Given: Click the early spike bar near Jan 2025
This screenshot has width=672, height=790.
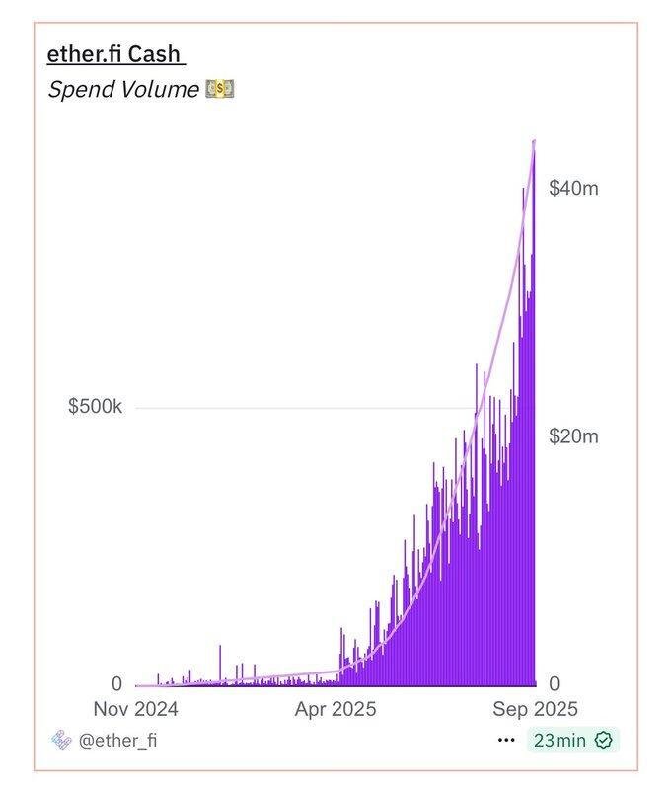Looking at the screenshot, I should (x=220, y=665).
